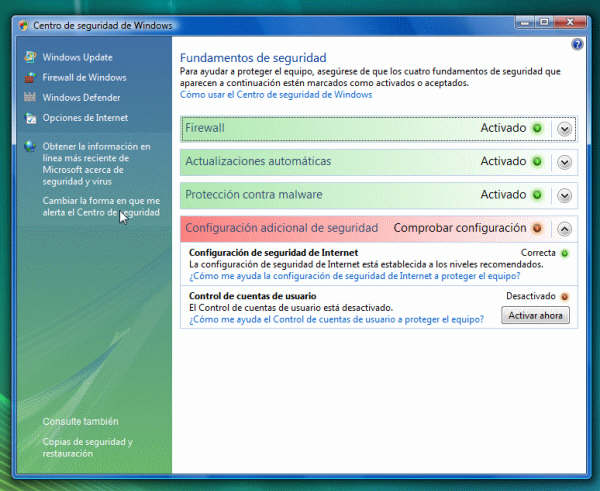Viewport: 600px width, 491px height.
Task: Open help with the blue question mark icon
Action: coord(577,44)
